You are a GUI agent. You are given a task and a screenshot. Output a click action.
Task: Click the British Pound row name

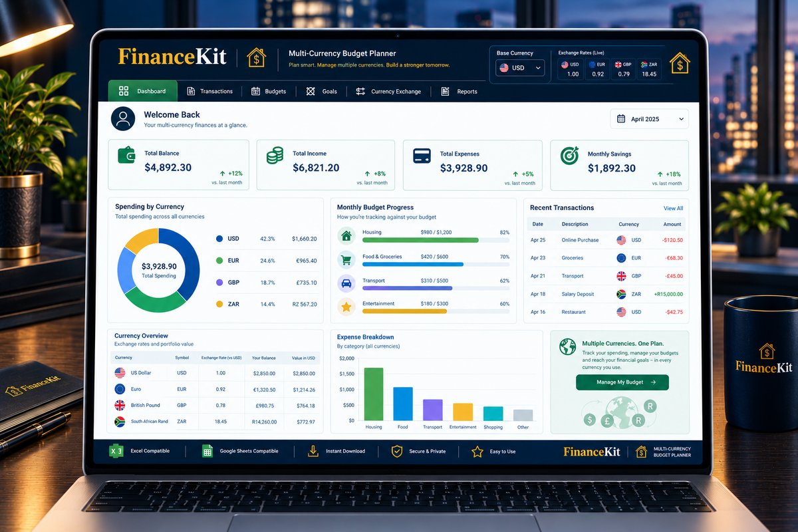[x=146, y=405]
